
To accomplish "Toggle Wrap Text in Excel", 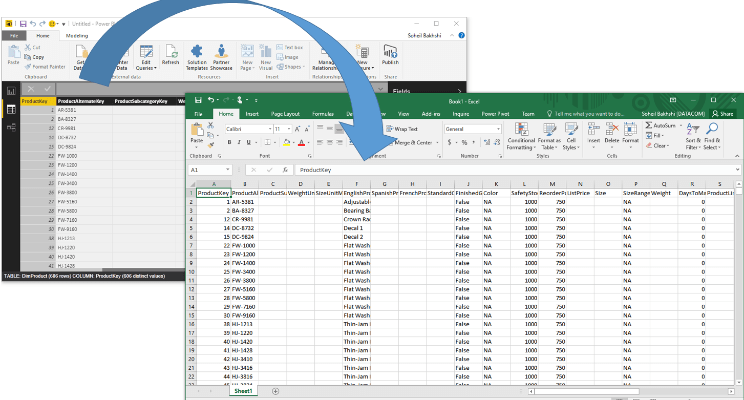I will pos(401,129).
